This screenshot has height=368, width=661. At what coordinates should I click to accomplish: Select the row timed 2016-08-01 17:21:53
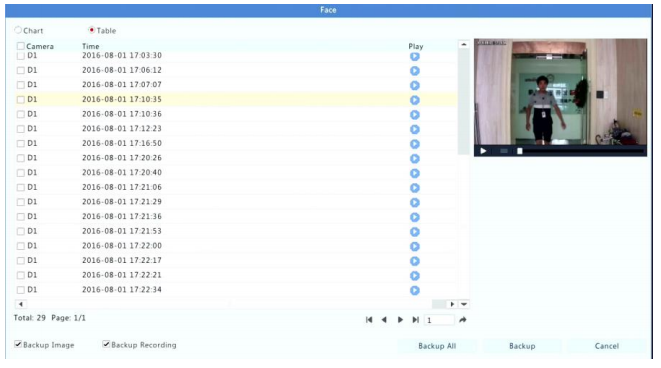[x=236, y=231]
